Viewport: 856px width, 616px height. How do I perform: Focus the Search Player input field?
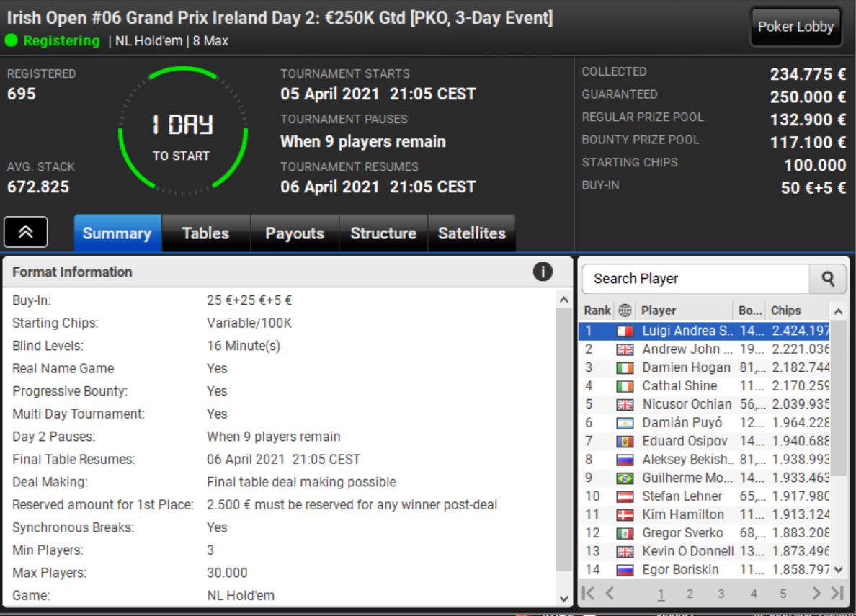pos(696,279)
